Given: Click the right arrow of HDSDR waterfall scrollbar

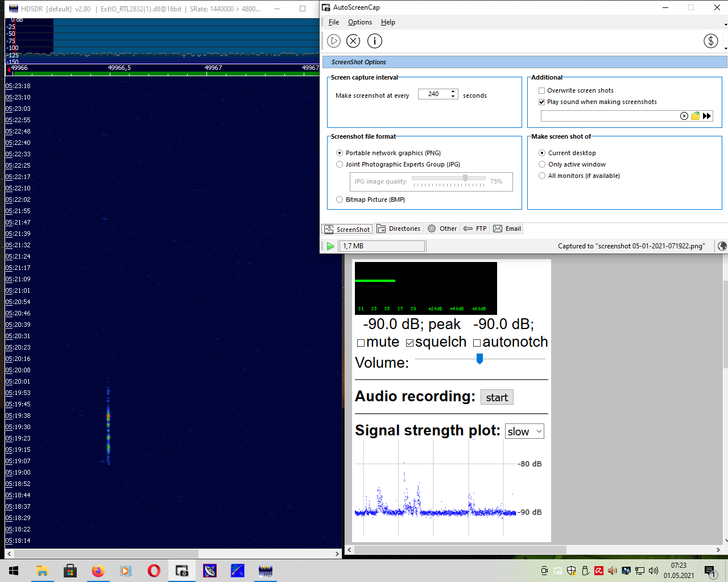Looking at the screenshot, I should [337, 554].
